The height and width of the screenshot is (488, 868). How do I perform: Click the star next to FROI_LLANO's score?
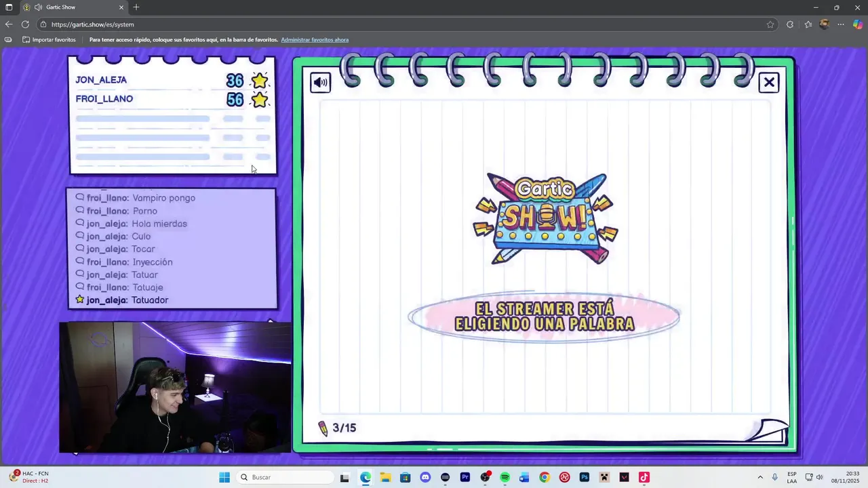point(260,100)
